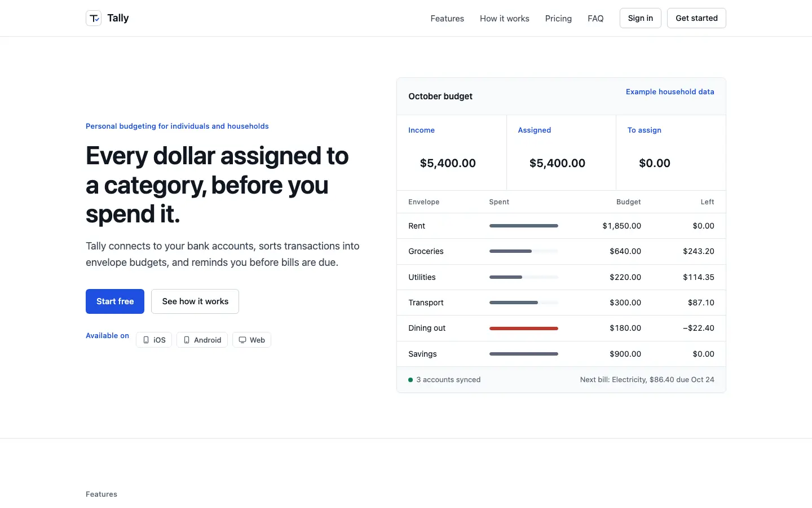The height and width of the screenshot is (508, 812).
Task: Click the Utilities spent progress bar
Action: 524,277
